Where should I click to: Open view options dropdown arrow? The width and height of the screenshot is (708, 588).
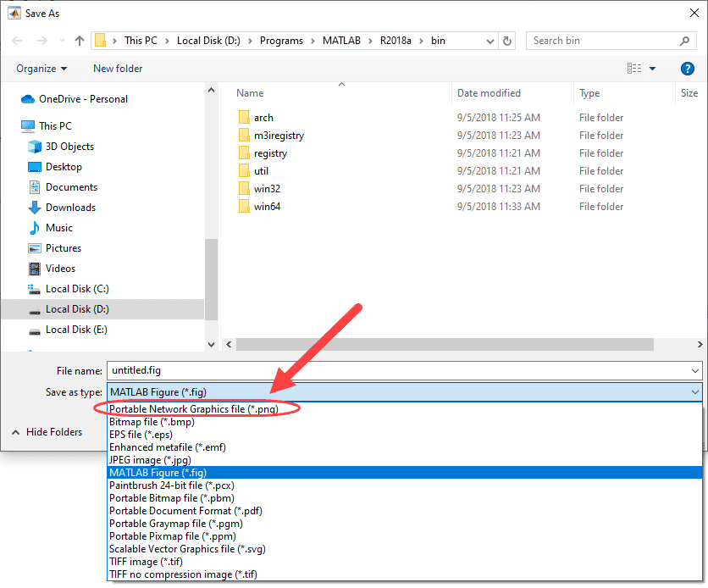point(652,69)
